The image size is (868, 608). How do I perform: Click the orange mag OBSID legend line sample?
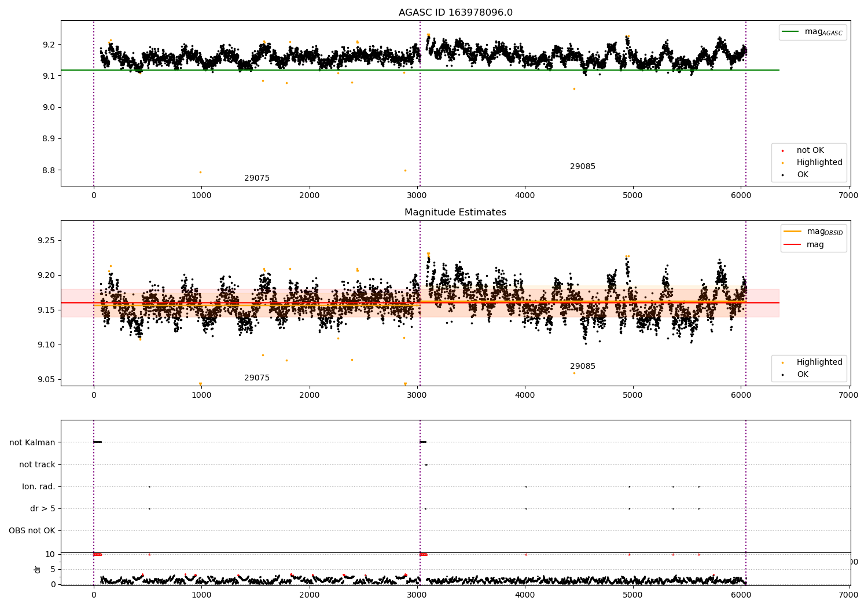tap(792, 231)
